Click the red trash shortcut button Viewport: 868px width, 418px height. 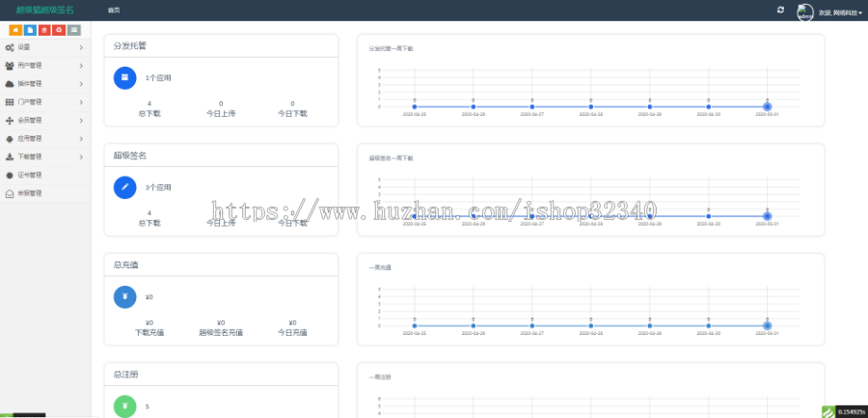click(x=44, y=30)
